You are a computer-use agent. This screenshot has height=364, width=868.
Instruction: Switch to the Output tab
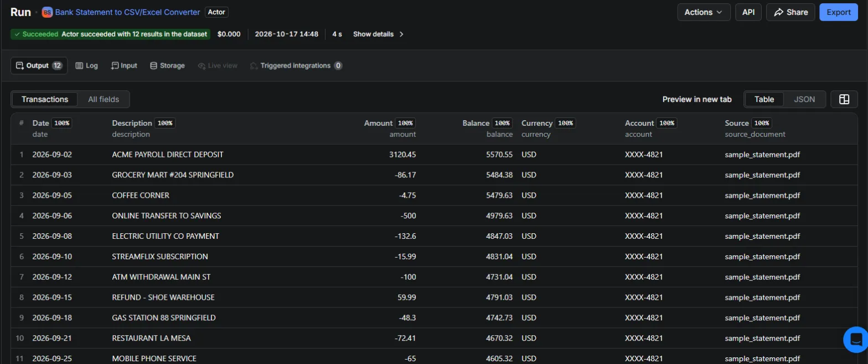[39, 65]
